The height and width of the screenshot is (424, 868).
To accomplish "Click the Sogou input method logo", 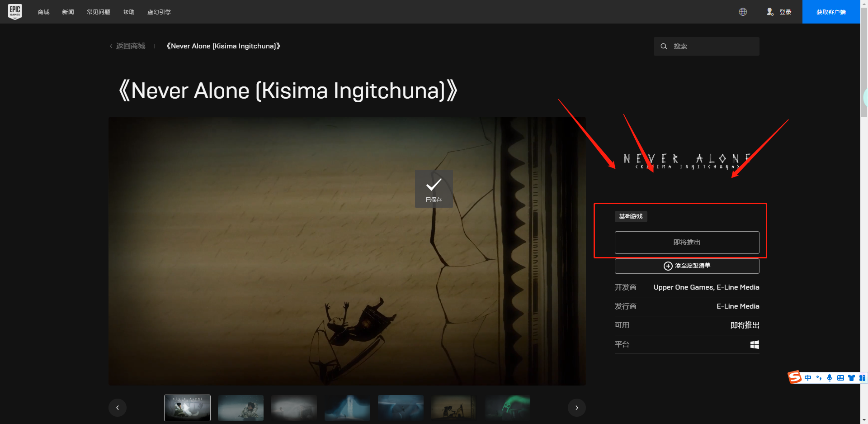I will tap(794, 377).
